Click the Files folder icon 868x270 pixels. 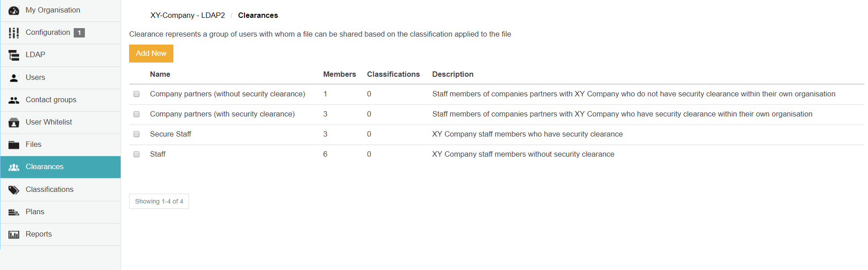[14, 145]
